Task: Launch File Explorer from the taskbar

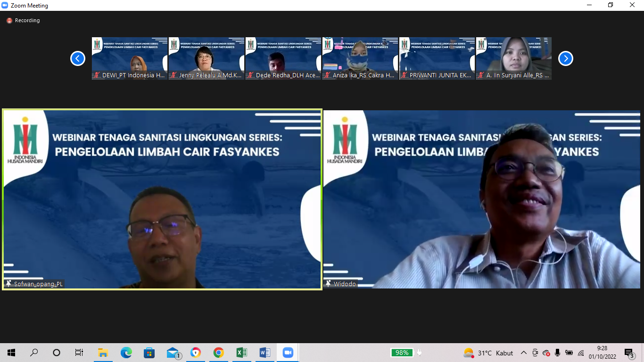Action: pos(103,353)
